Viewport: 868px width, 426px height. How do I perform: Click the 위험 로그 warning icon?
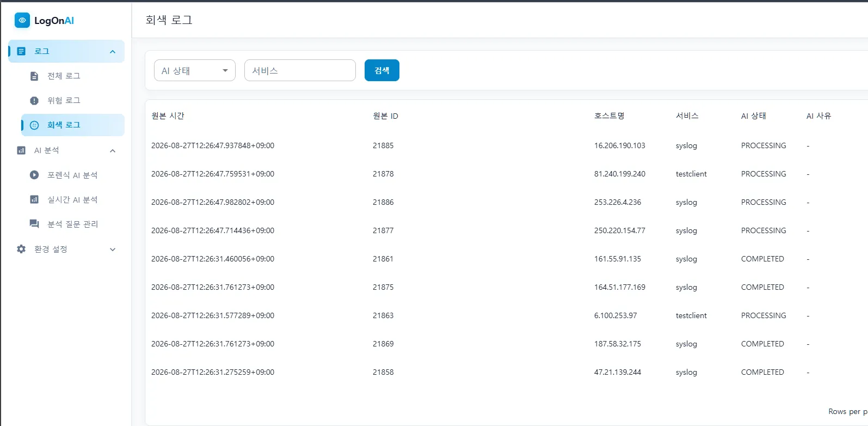click(34, 101)
